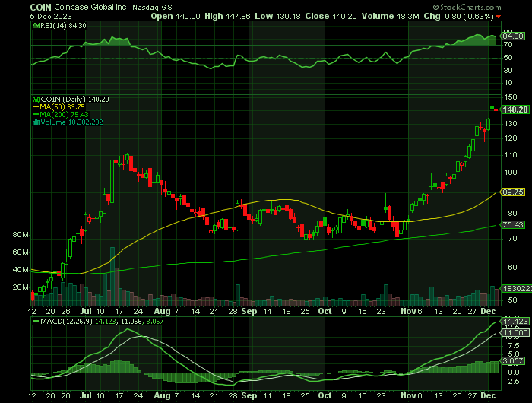
Task: Click the Dec label under the price panel
Action: tap(488, 311)
